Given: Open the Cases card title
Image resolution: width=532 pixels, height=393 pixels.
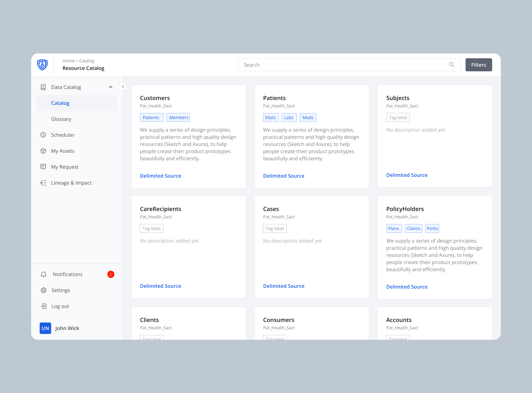Looking at the screenshot, I should click(x=271, y=209).
